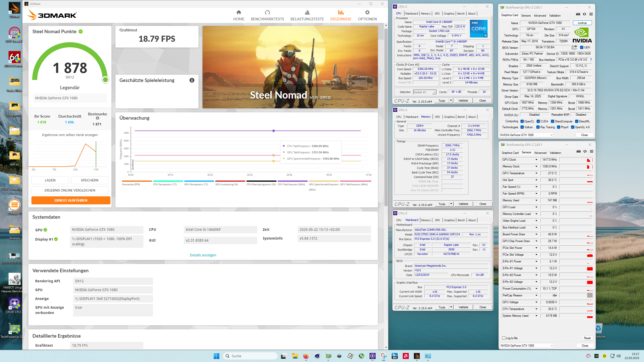
Task: Toggle the Ray Tracing checkbox
Action: pyautogui.click(x=538, y=127)
